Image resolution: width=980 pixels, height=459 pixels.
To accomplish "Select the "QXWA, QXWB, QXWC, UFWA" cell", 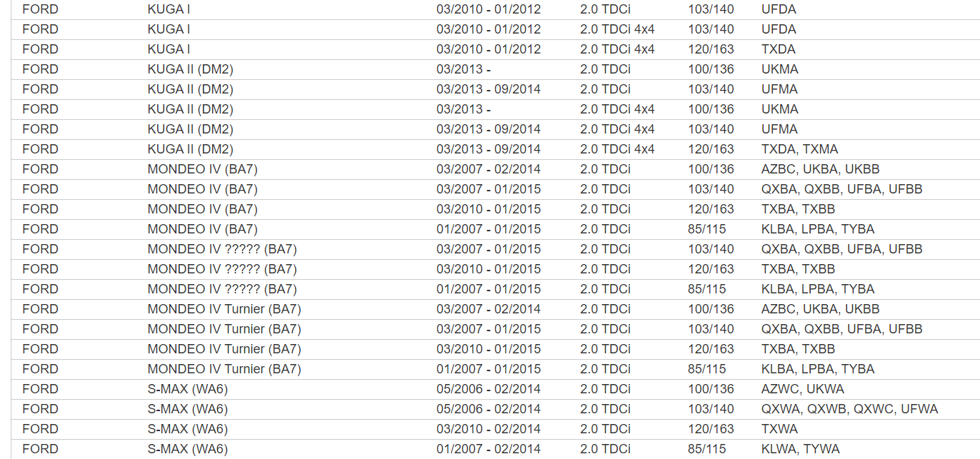I will 849,409.
